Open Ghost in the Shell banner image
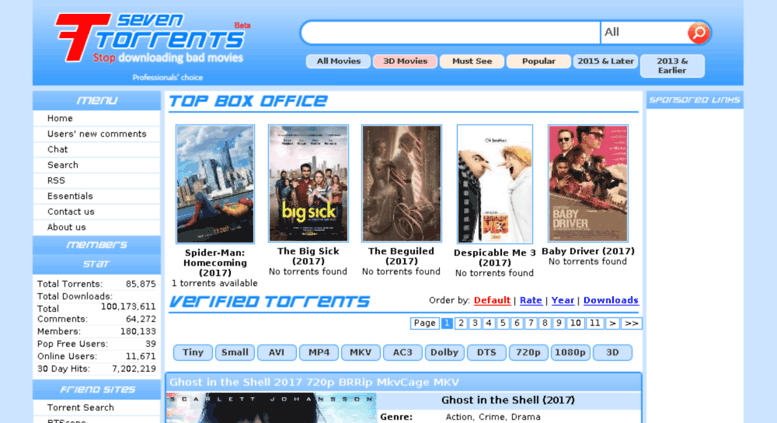This screenshot has height=423, width=777. [x=271, y=408]
